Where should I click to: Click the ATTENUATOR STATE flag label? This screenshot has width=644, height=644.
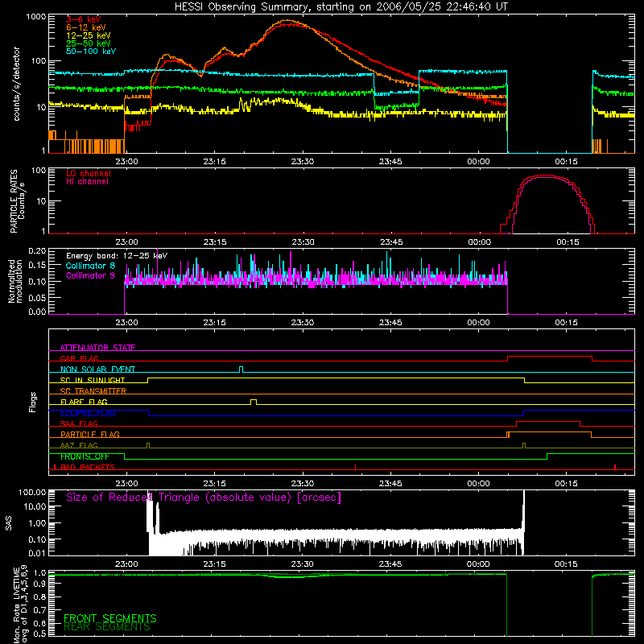97,348
